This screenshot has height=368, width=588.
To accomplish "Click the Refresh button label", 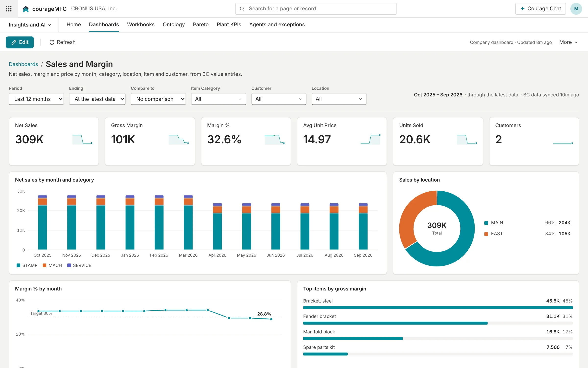I will 66,42.
